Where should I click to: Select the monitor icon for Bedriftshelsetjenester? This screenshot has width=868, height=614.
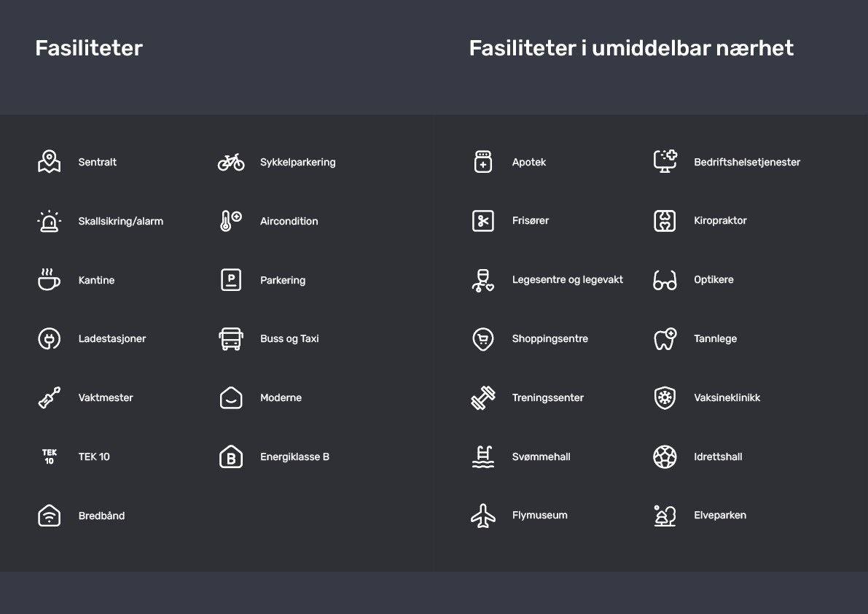[665, 161]
